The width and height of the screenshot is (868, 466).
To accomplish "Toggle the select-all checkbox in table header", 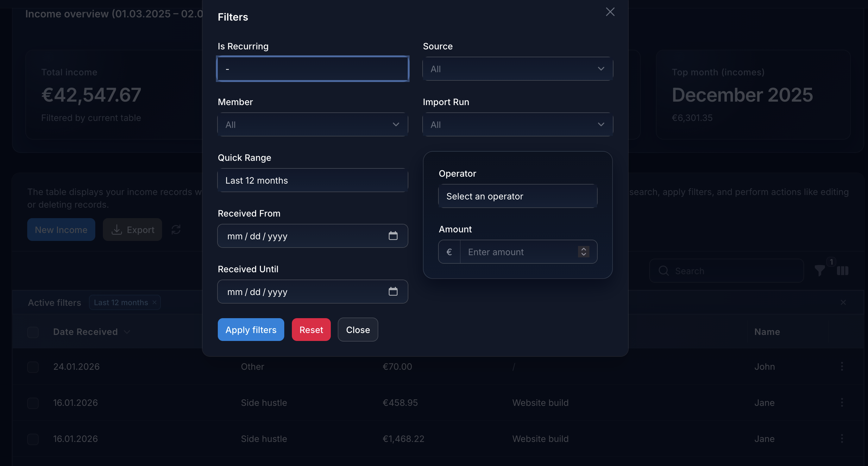I will [x=33, y=332].
